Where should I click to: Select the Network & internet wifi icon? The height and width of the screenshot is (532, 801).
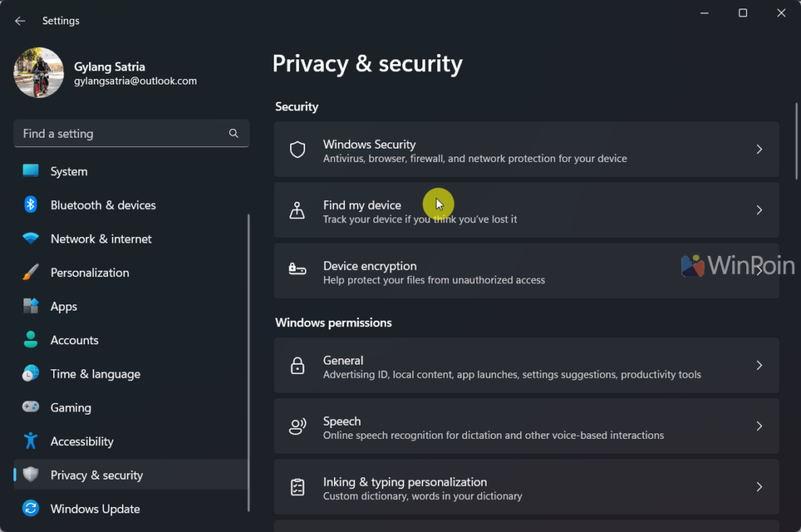[x=31, y=238]
